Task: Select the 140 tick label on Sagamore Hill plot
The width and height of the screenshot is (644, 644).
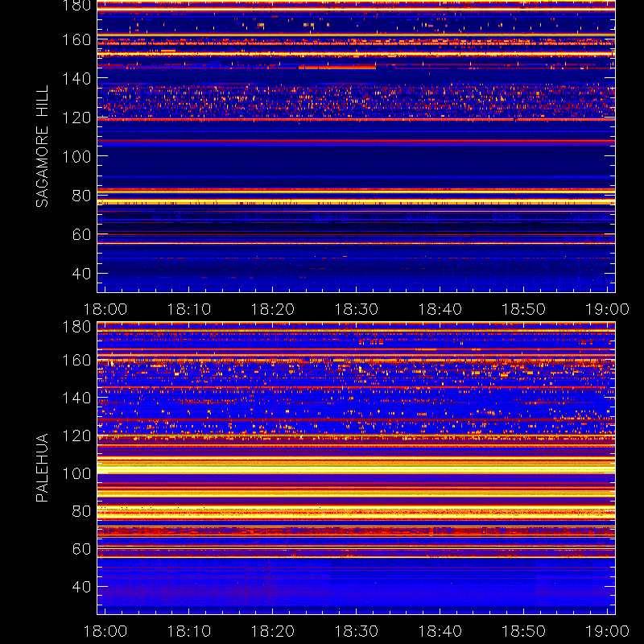Action: 76,78
